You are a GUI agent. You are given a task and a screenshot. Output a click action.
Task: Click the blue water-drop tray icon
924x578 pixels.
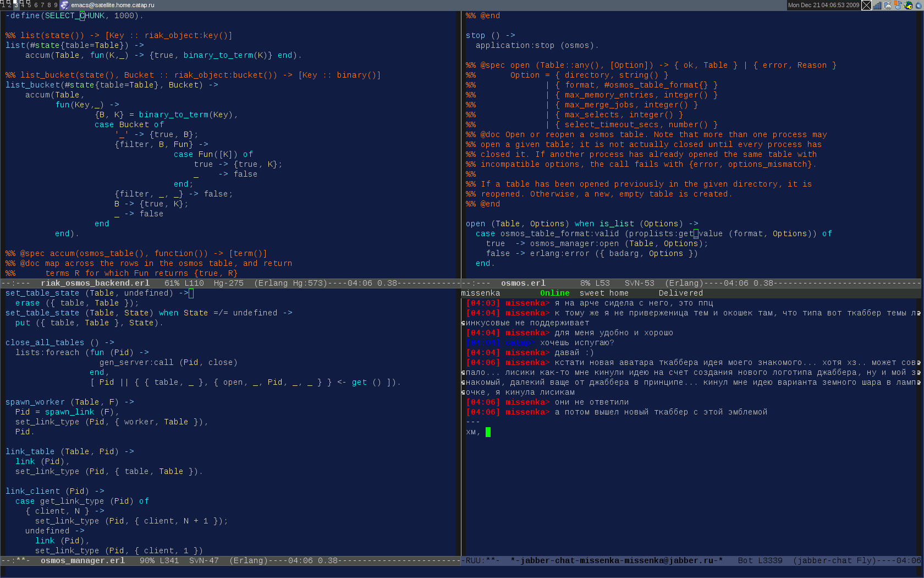pyautogui.click(x=919, y=5)
